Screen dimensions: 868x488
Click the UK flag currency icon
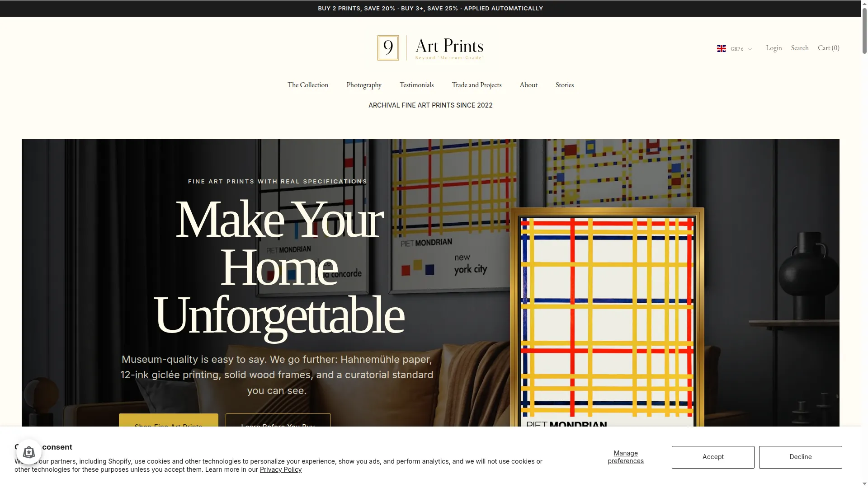[x=722, y=48]
